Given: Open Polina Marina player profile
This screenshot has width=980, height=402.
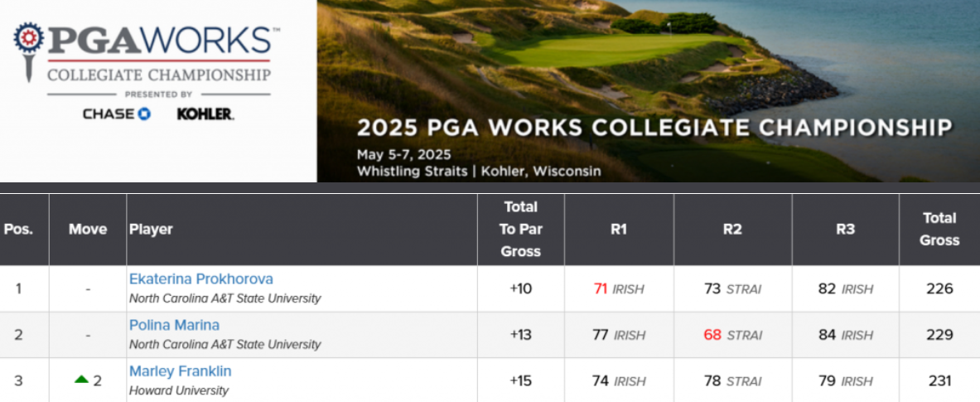Looking at the screenshot, I should point(174,325).
